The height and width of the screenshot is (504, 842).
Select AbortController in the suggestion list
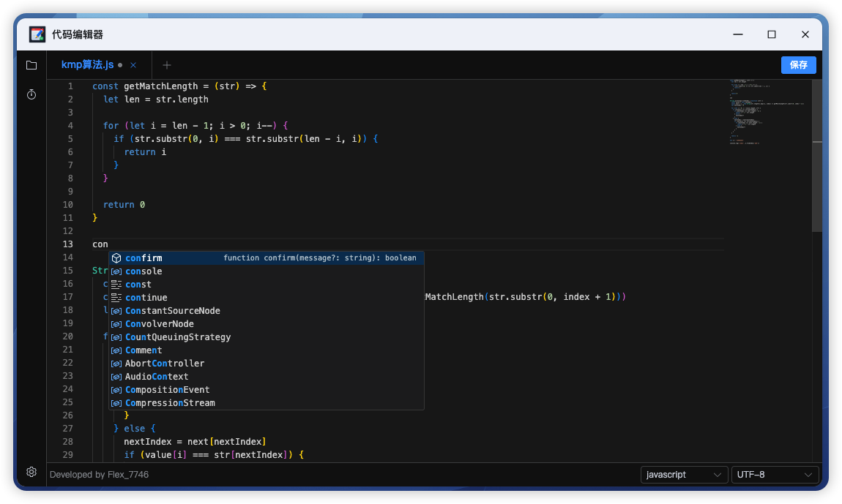click(165, 364)
